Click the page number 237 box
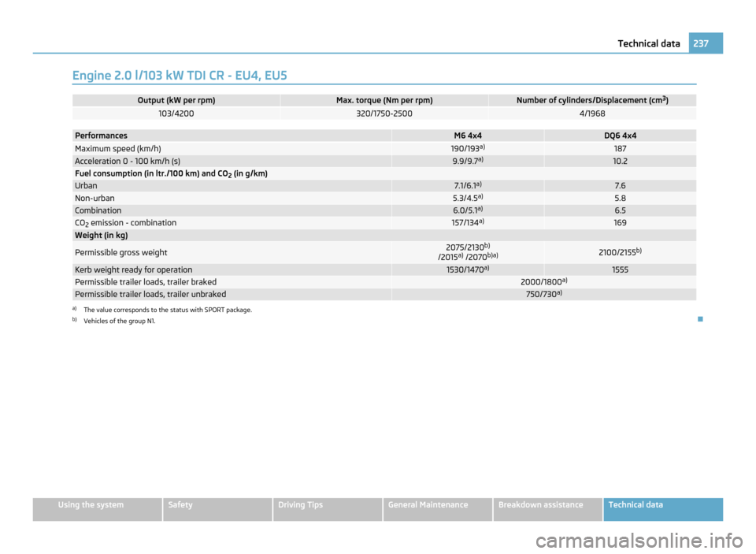Image resolution: width=756 pixels, height=554 pixels. [706, 43]
